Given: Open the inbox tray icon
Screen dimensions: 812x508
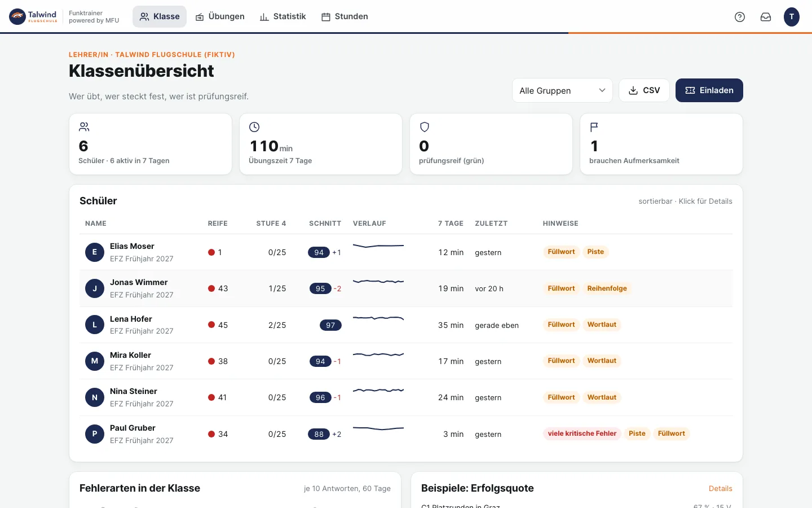Looking at the screenshot, I should [766, 17].
